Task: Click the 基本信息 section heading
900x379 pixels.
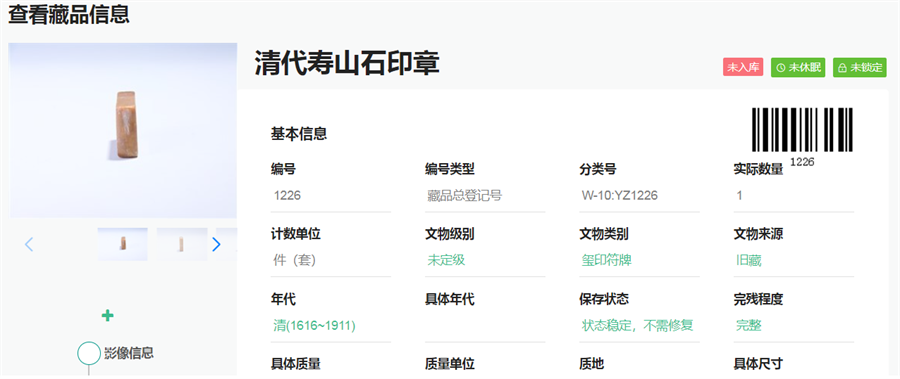Action: click(x=299, y=134)
